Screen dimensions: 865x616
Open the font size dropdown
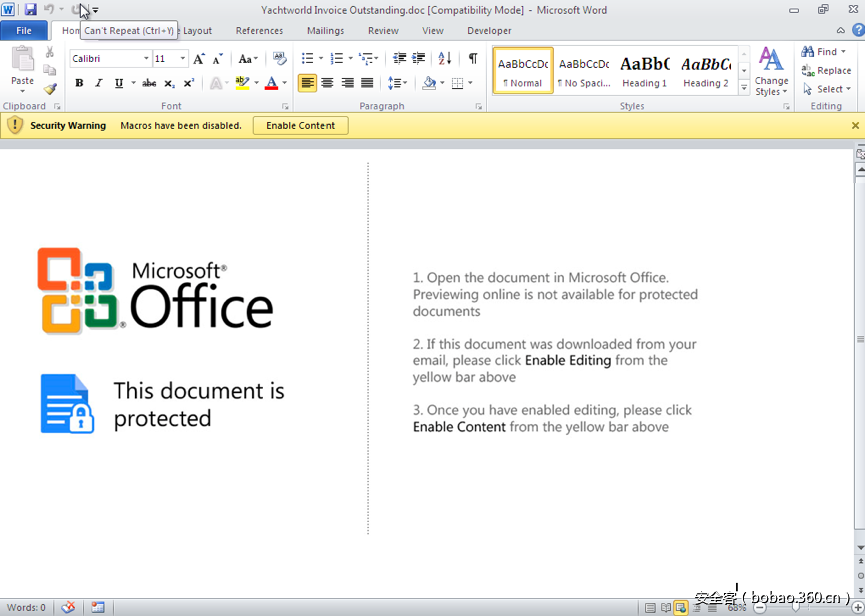click(183, 59)
